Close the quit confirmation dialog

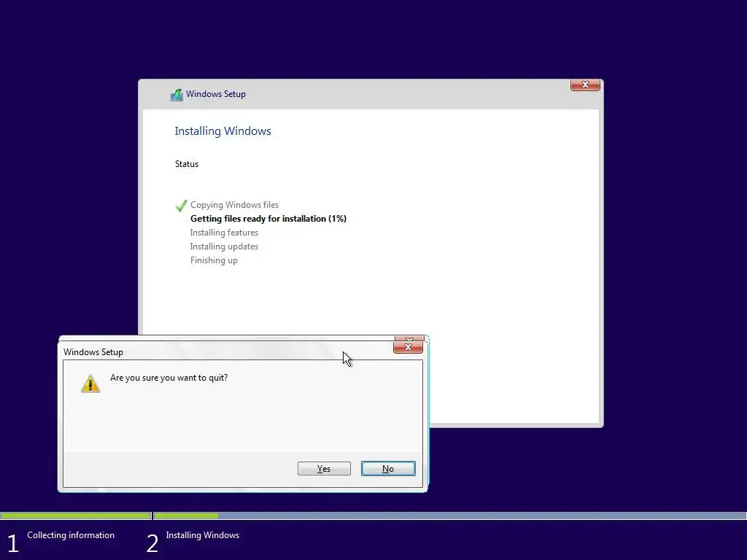[409, 347]
